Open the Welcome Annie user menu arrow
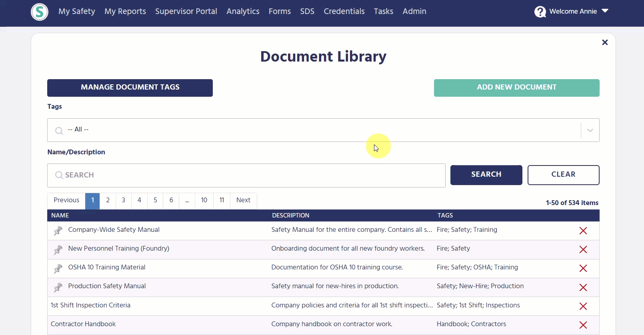 (x=605, y=11)
